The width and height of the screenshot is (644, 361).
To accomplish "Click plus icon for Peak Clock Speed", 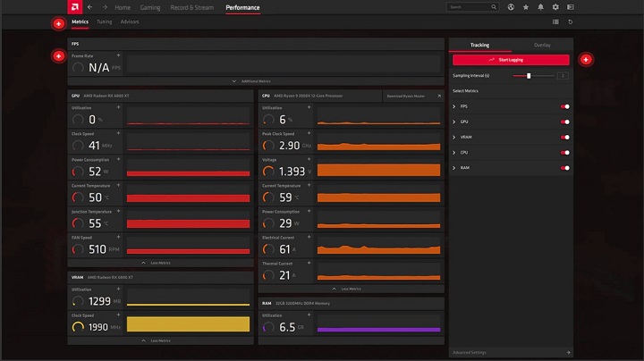I will 309,133.
